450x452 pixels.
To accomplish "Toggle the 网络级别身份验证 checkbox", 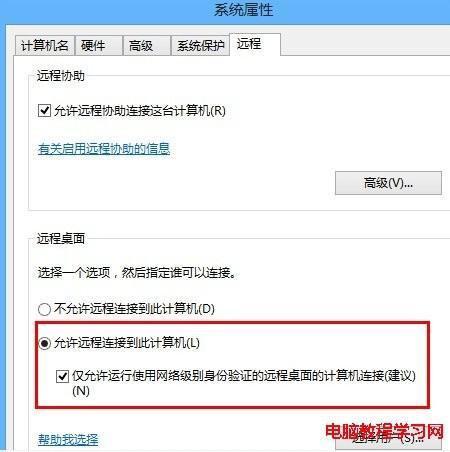I will point(62,376).
